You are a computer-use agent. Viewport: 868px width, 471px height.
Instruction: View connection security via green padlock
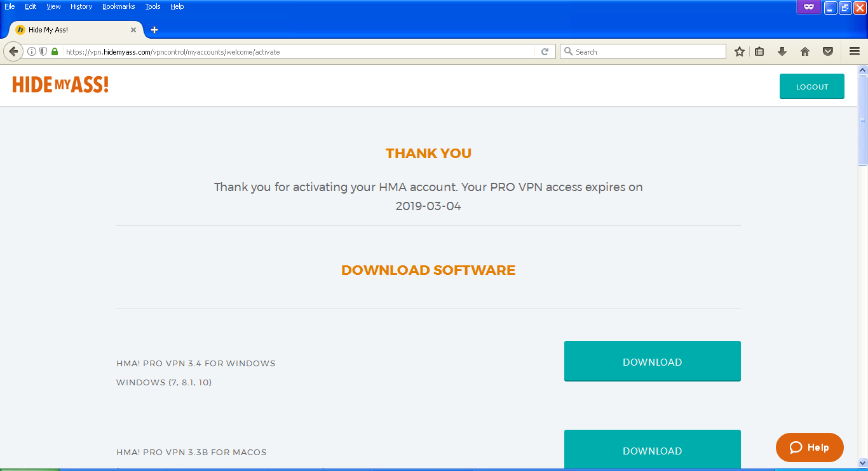(x=55, y=51)
